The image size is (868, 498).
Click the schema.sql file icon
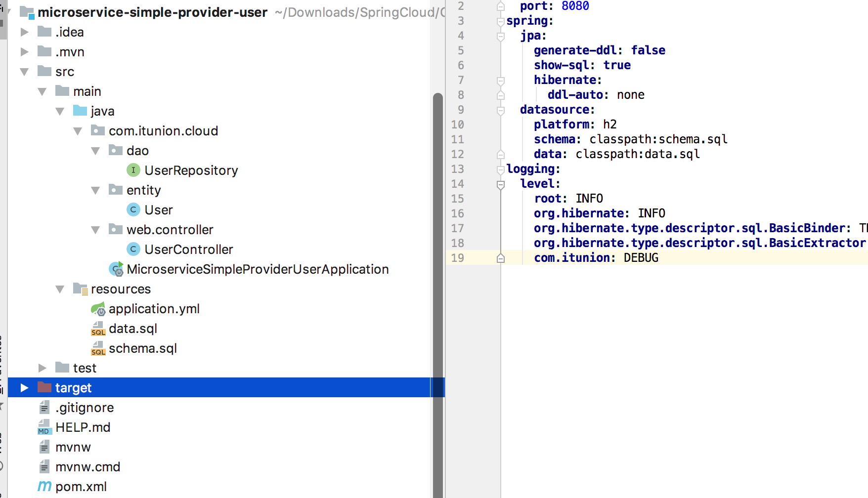pyautogui.click(x=98, y=348)
